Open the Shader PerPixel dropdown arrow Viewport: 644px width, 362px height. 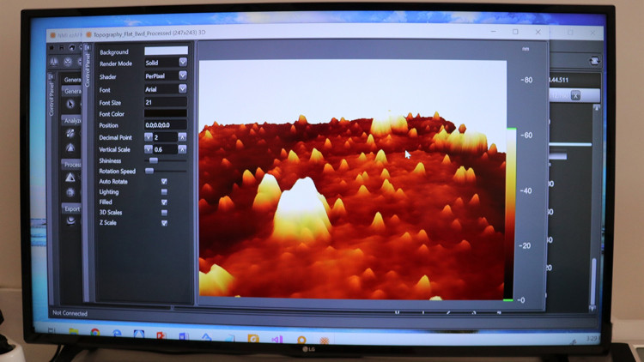pyautogui.click(x=182, y=76)
